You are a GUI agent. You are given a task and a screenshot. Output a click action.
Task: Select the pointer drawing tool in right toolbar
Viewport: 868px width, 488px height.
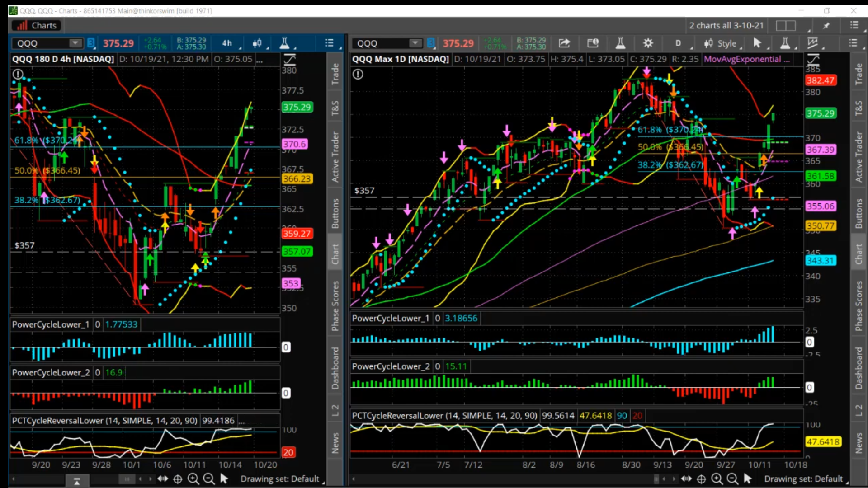pos(757,43)
